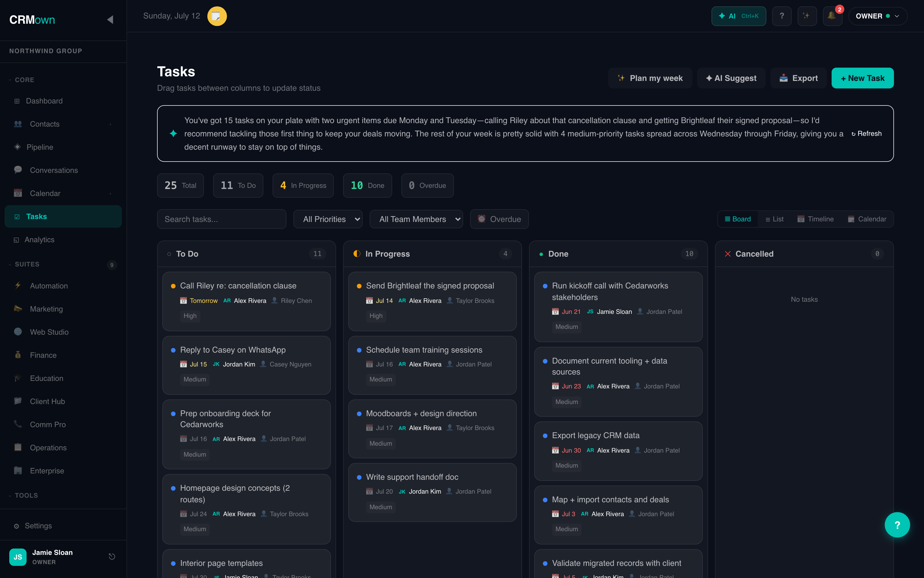This screenshot has height=578, width=924.
Task: Open 'Reply to Casey on WhatsApp' task
Action: [x=246, y=365]
